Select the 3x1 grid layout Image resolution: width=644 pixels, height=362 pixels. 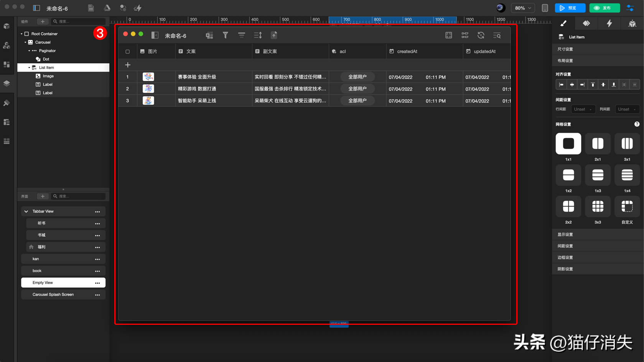[627, 144]
